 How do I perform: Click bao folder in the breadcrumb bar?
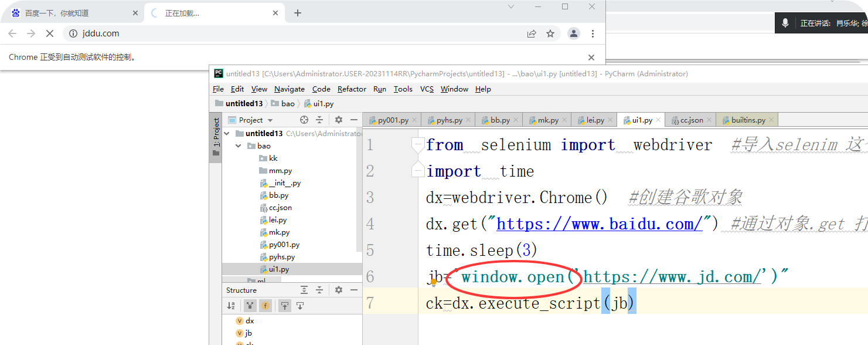[283, 104]
